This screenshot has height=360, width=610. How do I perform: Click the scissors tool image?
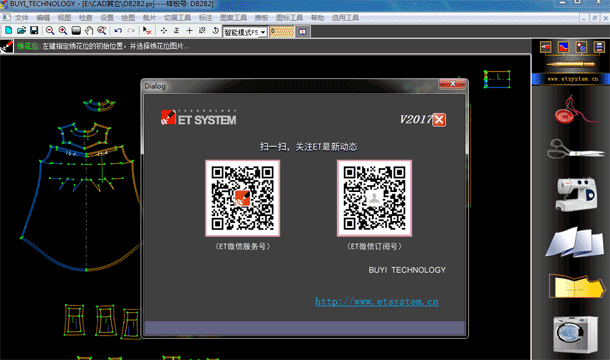point(575,149)
